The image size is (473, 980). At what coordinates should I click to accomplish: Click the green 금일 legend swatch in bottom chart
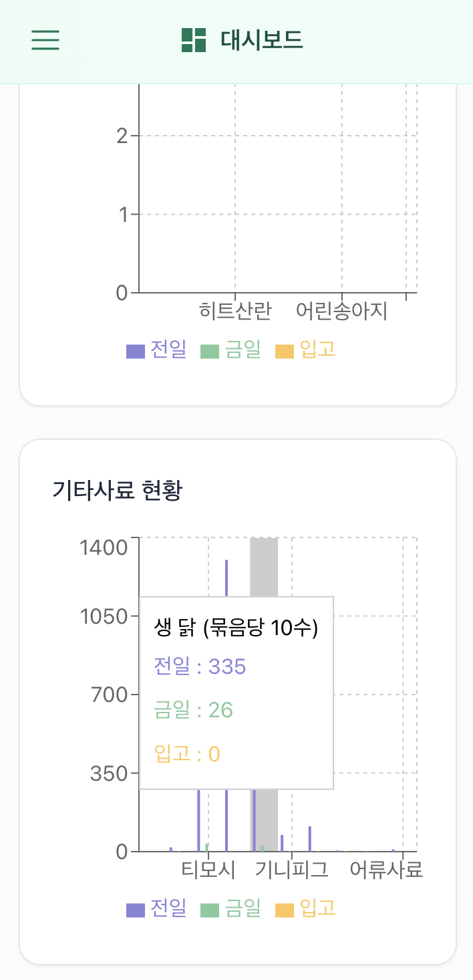[x=208, y=909]
